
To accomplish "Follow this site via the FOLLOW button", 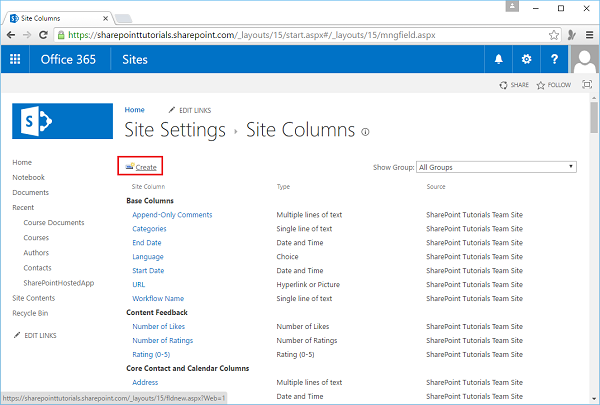I will tap(554, 86).
